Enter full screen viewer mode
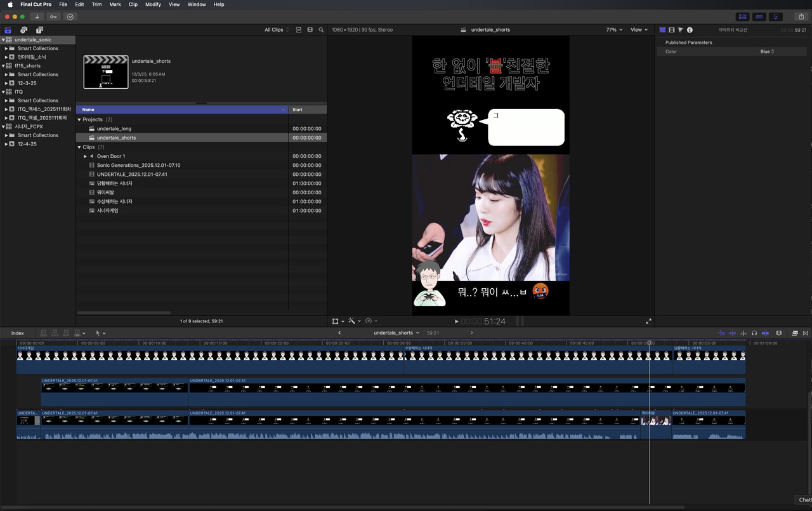This screenshot has width=812, height=511. 648,321
